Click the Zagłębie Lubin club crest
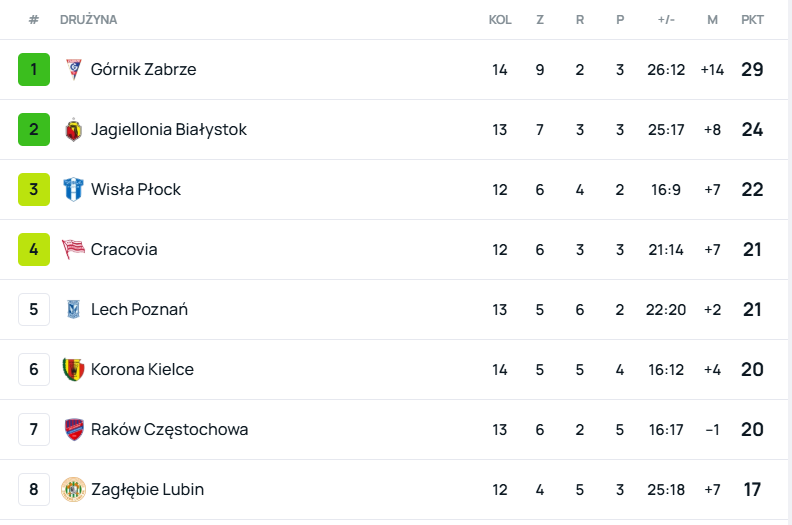 73,490
